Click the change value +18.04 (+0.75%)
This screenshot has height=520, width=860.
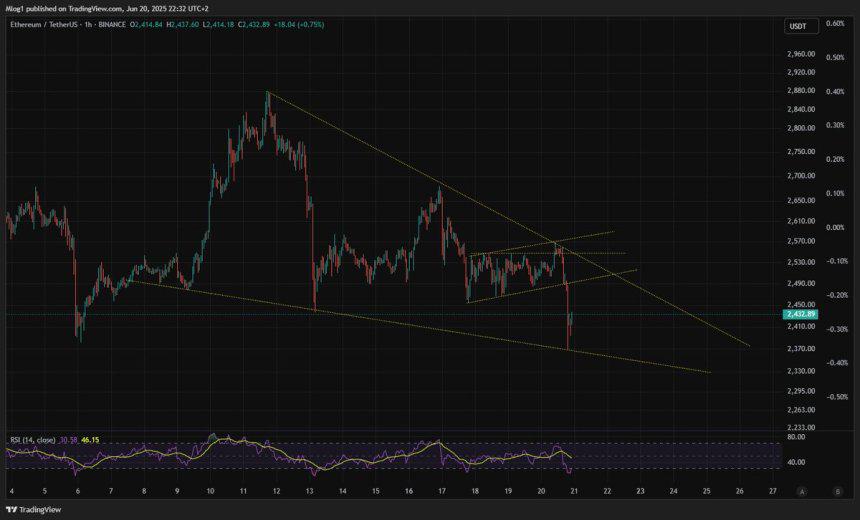point(299,25)
